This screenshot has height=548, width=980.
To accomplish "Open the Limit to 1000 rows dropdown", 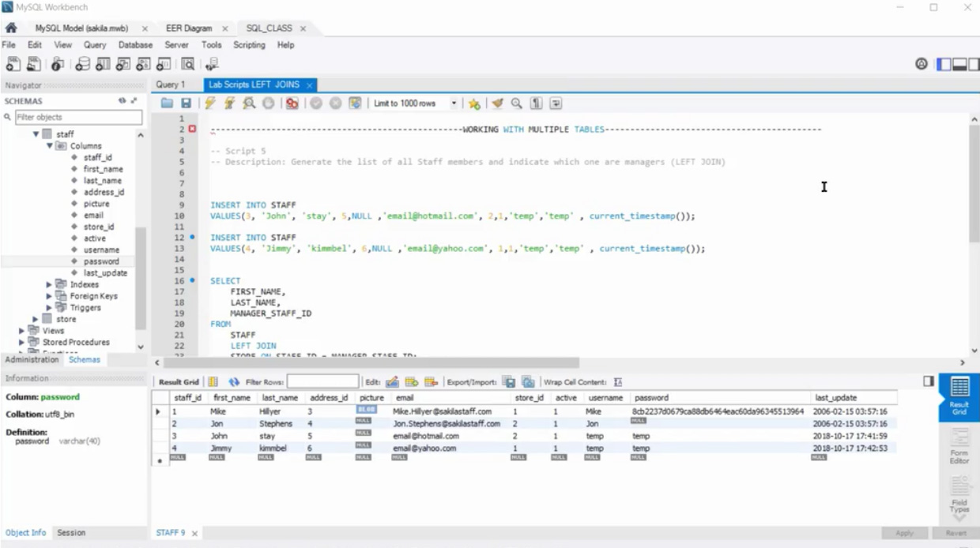I will [454, 103].
